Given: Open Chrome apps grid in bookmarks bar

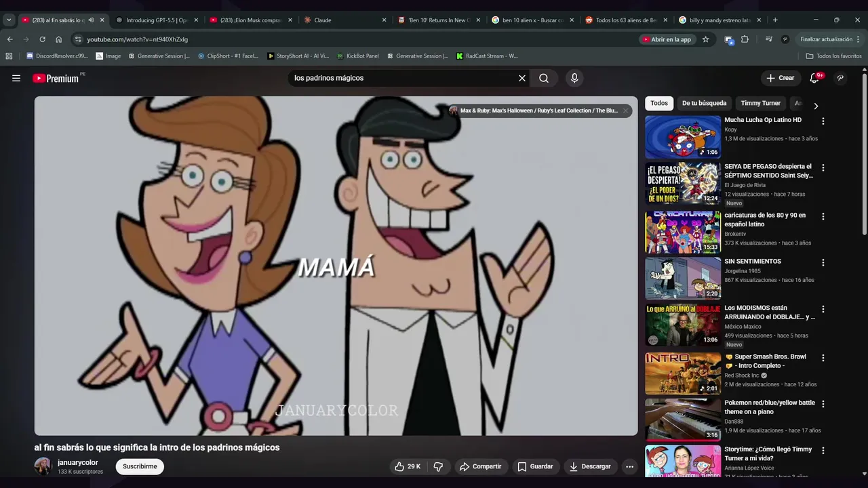Looking at the screenshot, I should (x=9, y=56).
